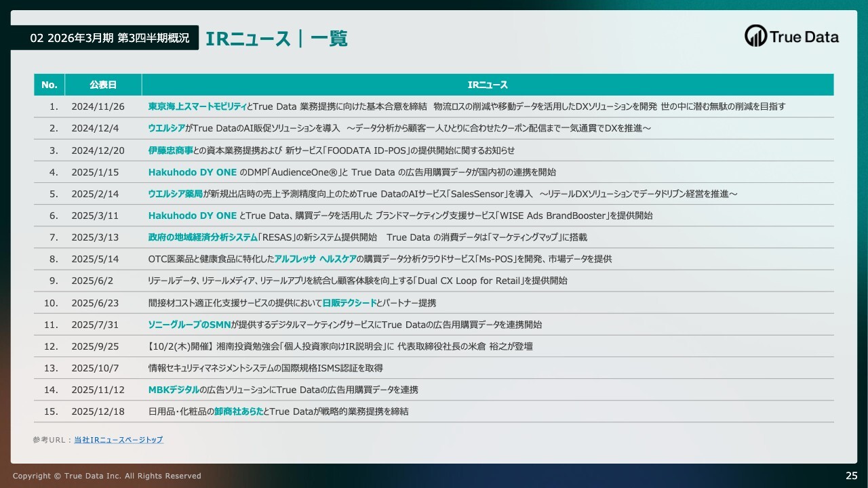Image resolution: width=868 pixels, height=488 pixels.
Task: Click the No. column header
Action: click(x=49, y=85)
